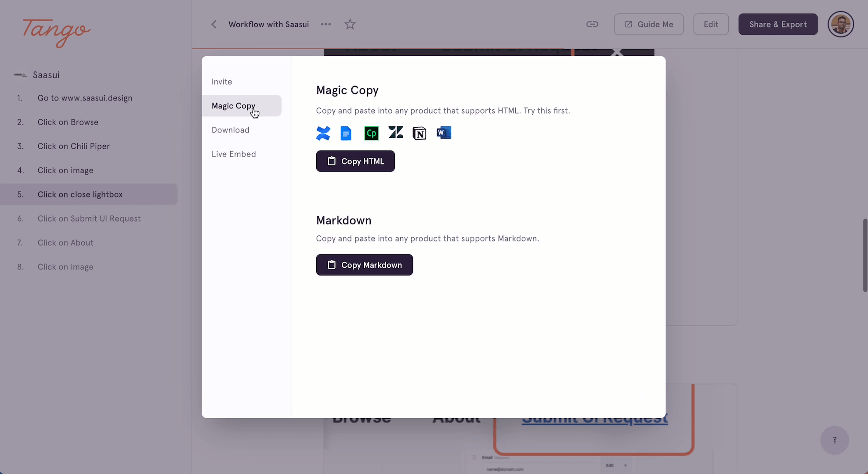Copy workflow link via chain icon
Viewport: 868px width, 474px height.
coord(592,25)
